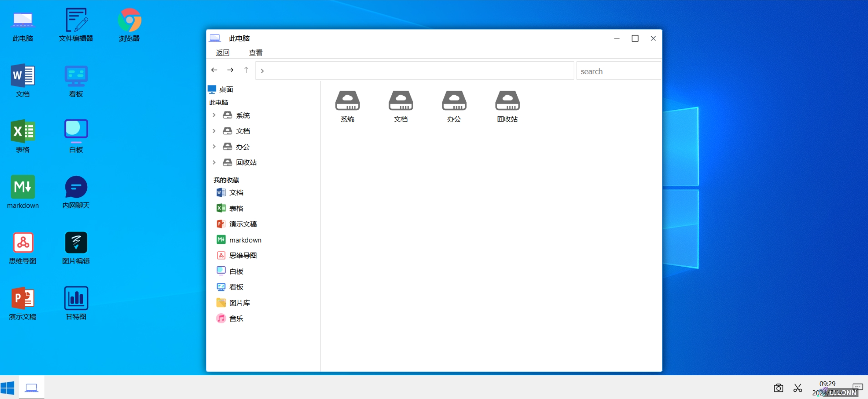Viewport: 868px width, 399px height.
Task: Select 系统 drive in sidebar tree
Action: pos(236,116)
